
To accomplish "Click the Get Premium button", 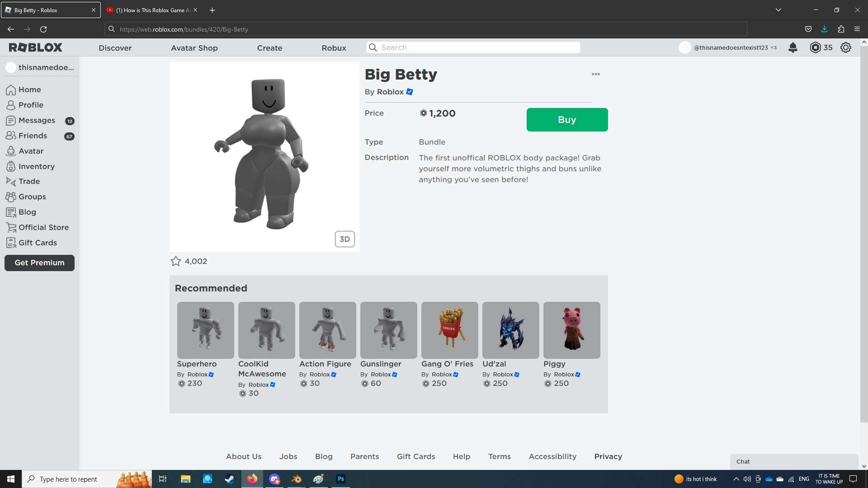I will (39, 263).
